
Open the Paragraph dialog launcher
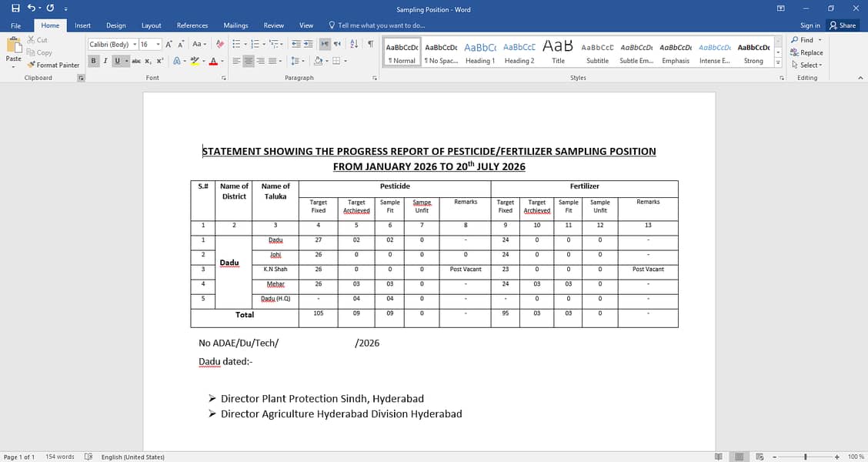click(375, 78)
